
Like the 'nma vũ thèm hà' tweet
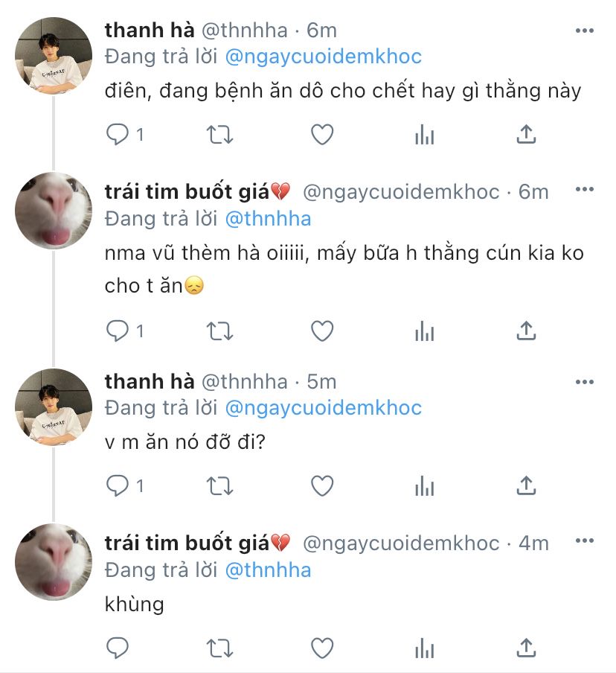coord(321,331)
